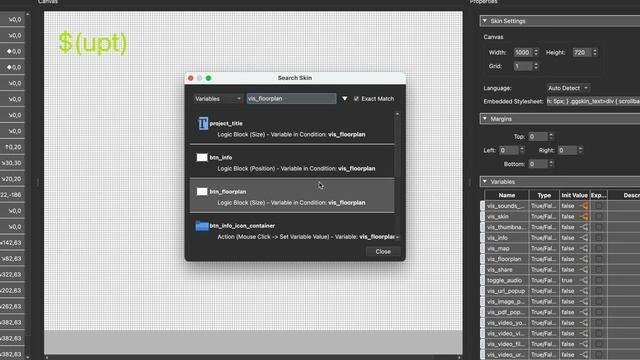640x360 pixels.
Task: Open logic block icon for vis_sounds row
Action: (x=584, y=206)
